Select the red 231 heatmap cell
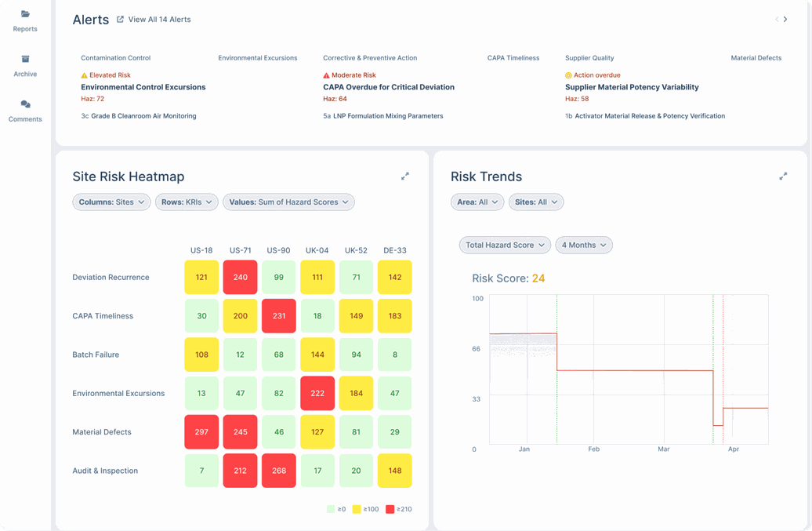This screenshot has height=531, width=812. click(278, 316)
